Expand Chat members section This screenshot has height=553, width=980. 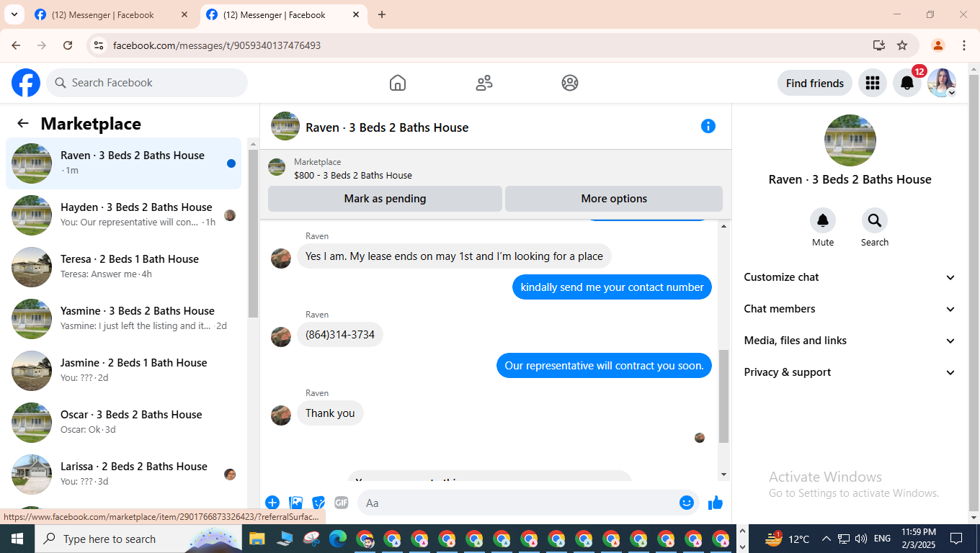(x=850, y=309)
